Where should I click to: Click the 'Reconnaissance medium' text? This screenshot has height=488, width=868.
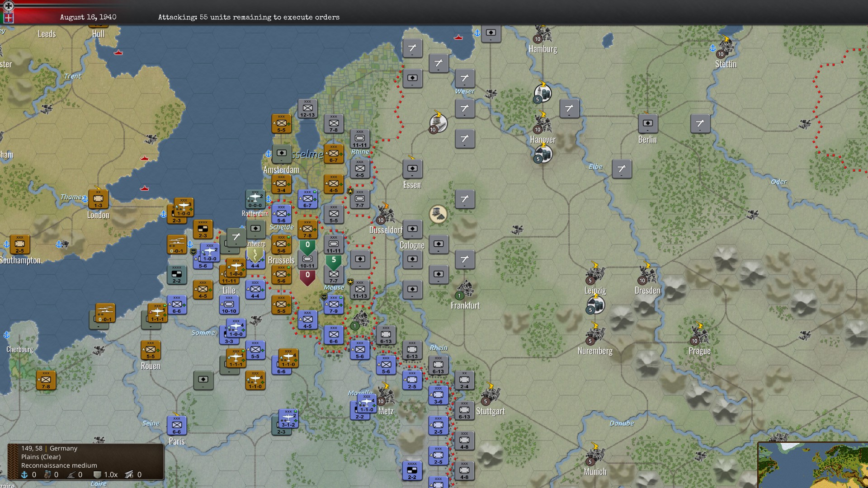[59, 465]
